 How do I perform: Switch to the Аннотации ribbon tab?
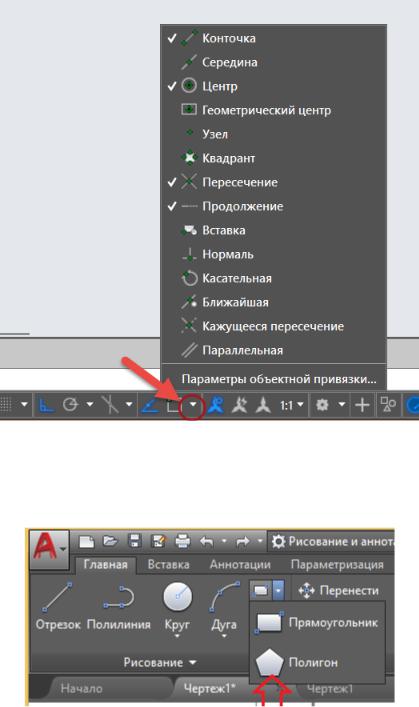tap(240, 565)
